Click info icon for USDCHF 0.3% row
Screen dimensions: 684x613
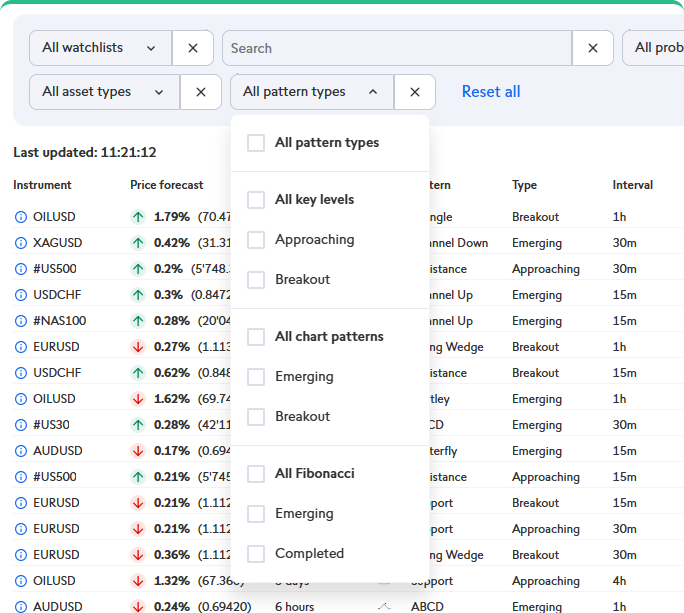click(21, 295)
